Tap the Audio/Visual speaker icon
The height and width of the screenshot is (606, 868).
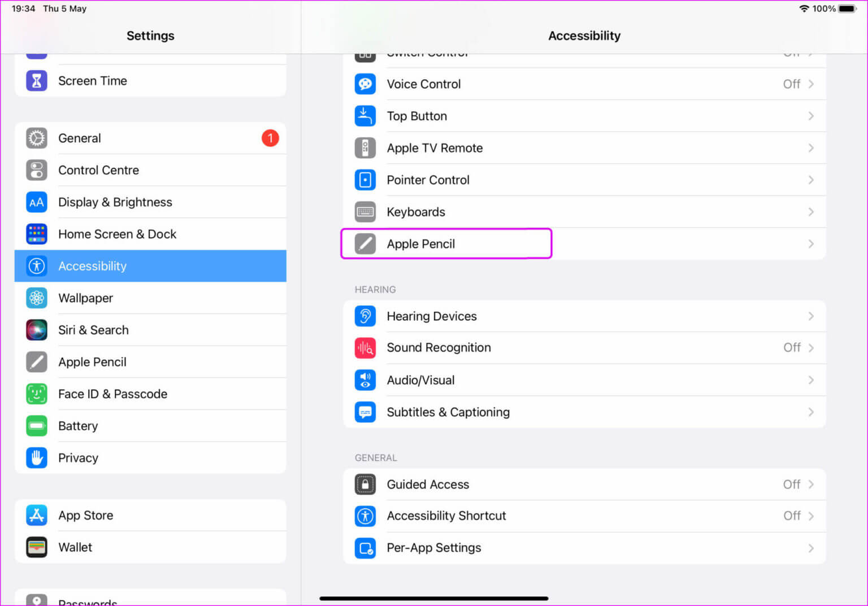[x=365, y=380]
